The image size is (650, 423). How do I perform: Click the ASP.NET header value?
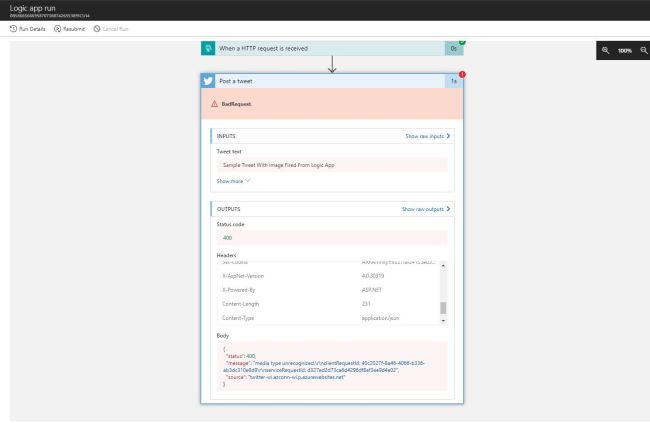(x=371, y=290)
